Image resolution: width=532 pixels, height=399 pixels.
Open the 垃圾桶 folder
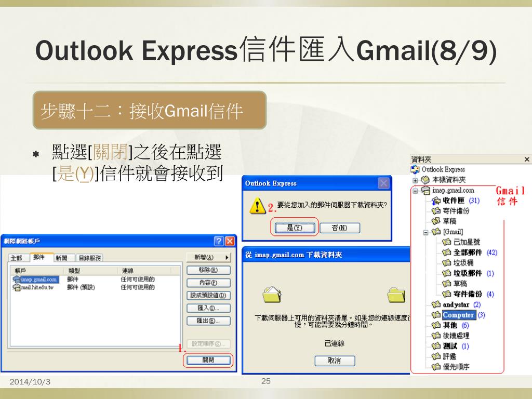(x=463, y=262)
